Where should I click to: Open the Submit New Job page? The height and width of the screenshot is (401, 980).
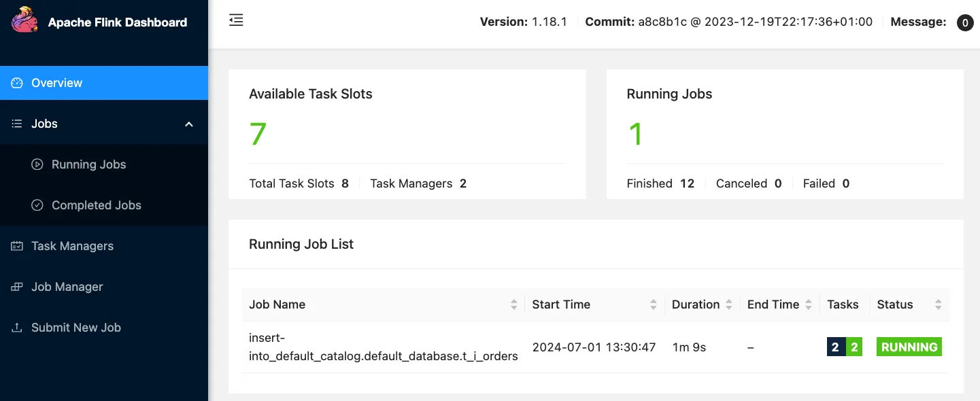(x=75, y=328)
